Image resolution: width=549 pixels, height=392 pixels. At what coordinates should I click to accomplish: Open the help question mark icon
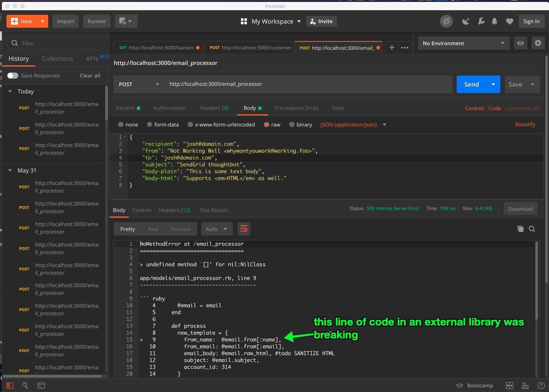point(541,386)
